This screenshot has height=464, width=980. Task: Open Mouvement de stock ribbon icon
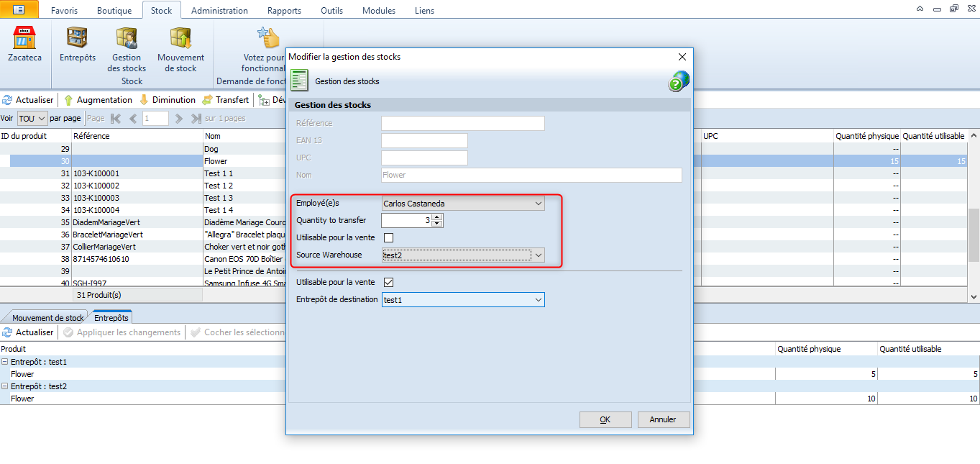tap(180, 39)
